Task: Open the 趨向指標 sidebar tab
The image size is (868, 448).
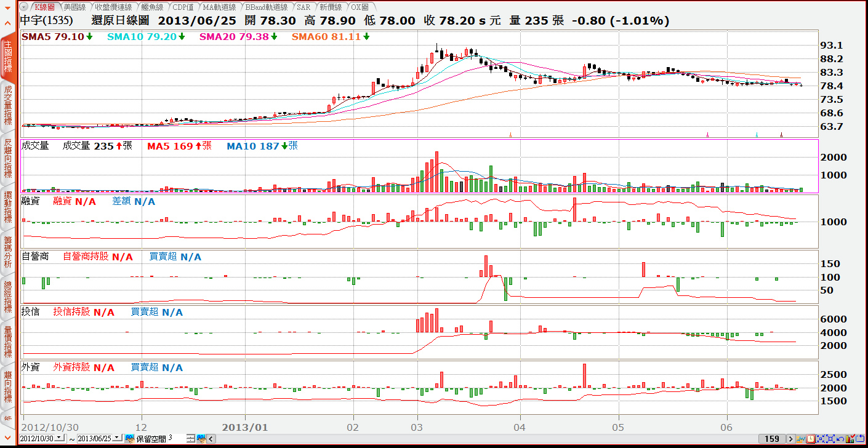Action: 8,388
